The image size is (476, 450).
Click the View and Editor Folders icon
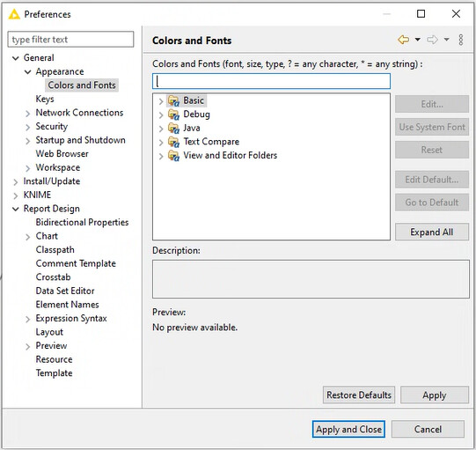click(173, 156)
